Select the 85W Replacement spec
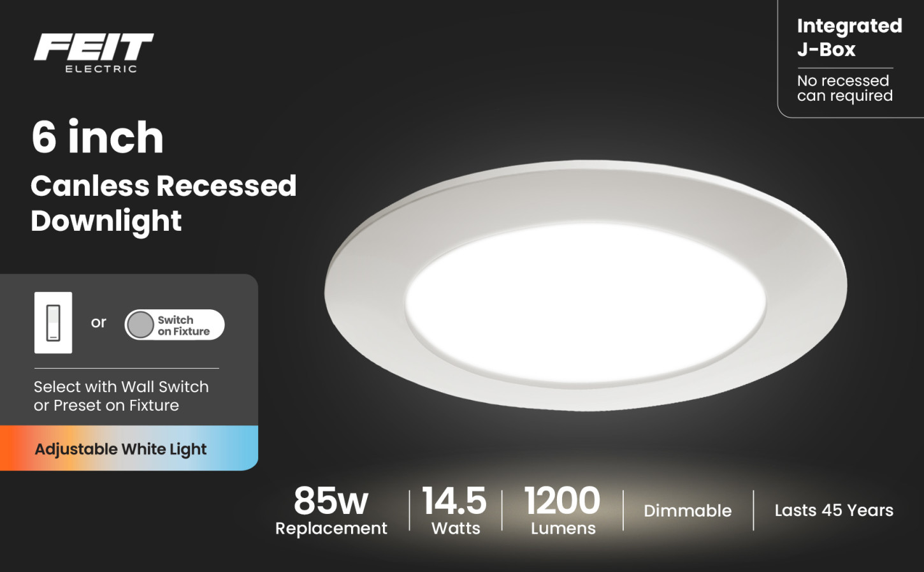 (331, 510)
